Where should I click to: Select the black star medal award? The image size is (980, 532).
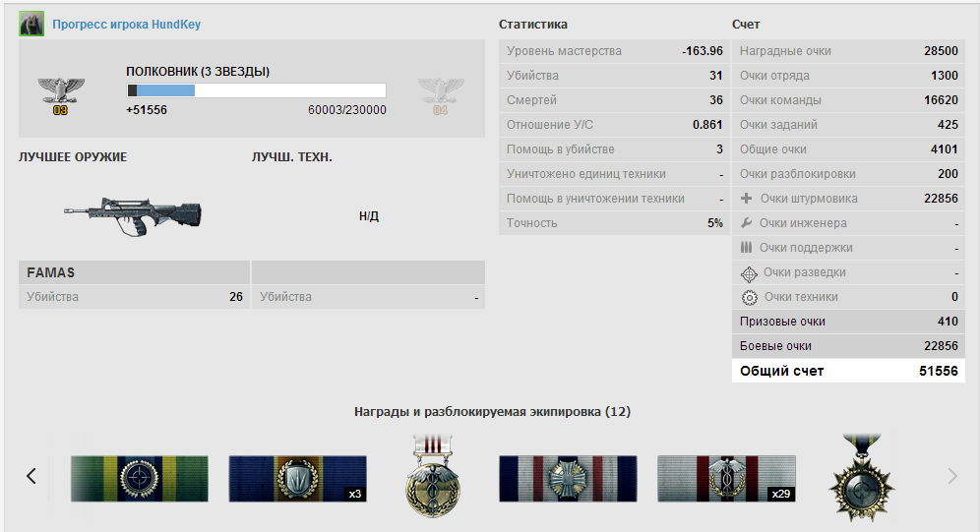862,477
